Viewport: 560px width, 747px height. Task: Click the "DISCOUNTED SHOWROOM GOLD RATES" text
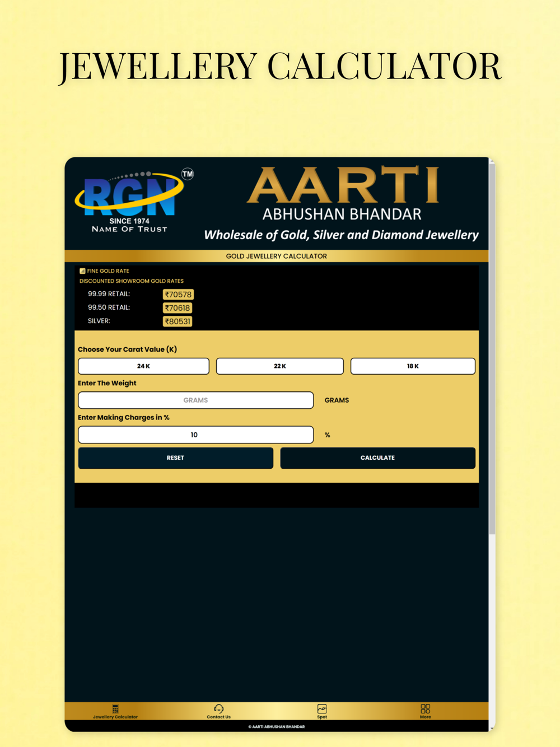pyautogui.click(x=132, y=281)
